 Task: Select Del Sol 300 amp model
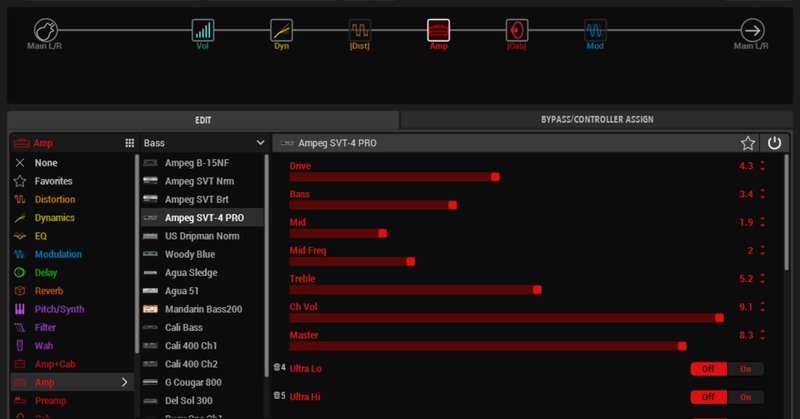coord(203,401)
